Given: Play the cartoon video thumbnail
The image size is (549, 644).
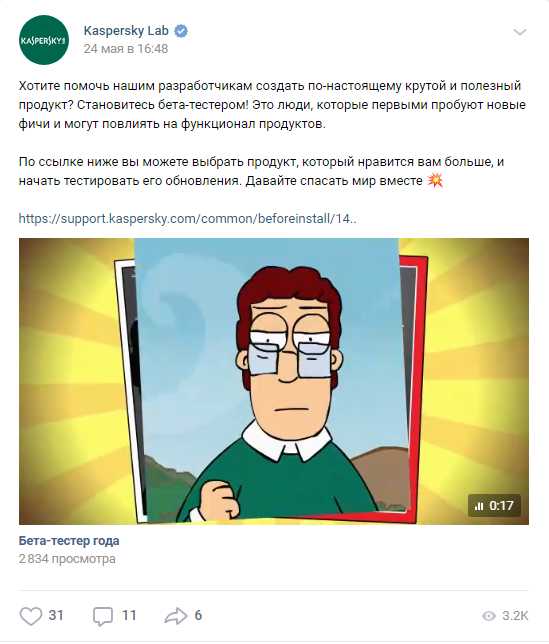Looking at the screenshot, I should tap(274, 381).
